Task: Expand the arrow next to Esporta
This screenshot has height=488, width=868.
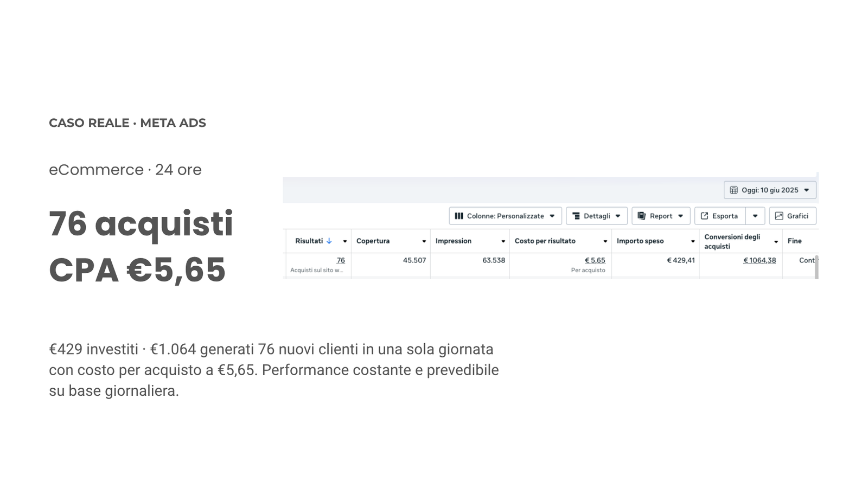Action: point(755,216)
